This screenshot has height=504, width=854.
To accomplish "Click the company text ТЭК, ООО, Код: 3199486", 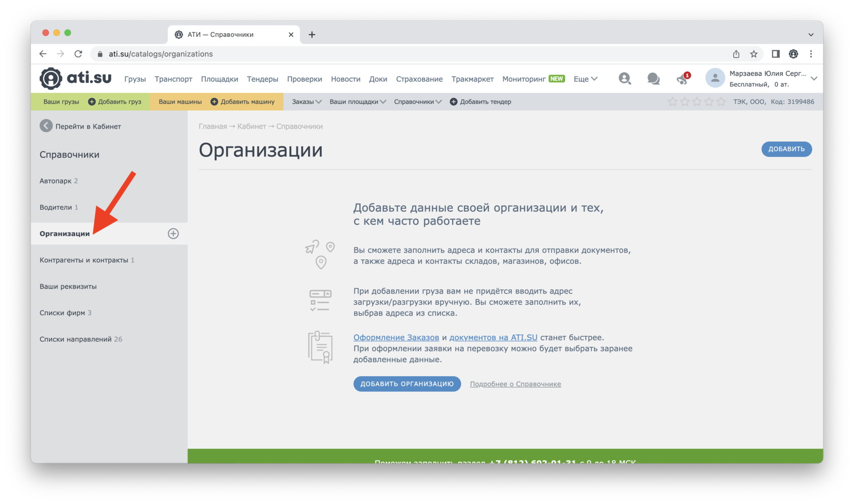I will click(x=774, y=102).
